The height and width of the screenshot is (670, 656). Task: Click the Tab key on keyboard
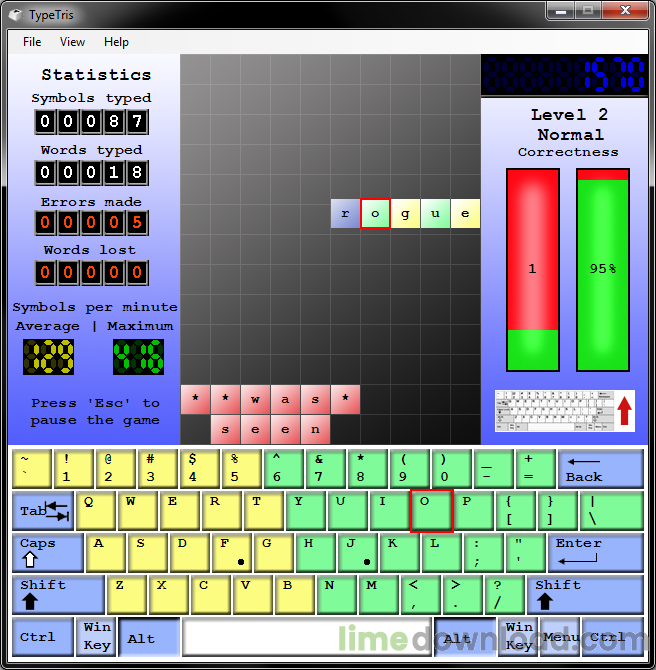42,511
